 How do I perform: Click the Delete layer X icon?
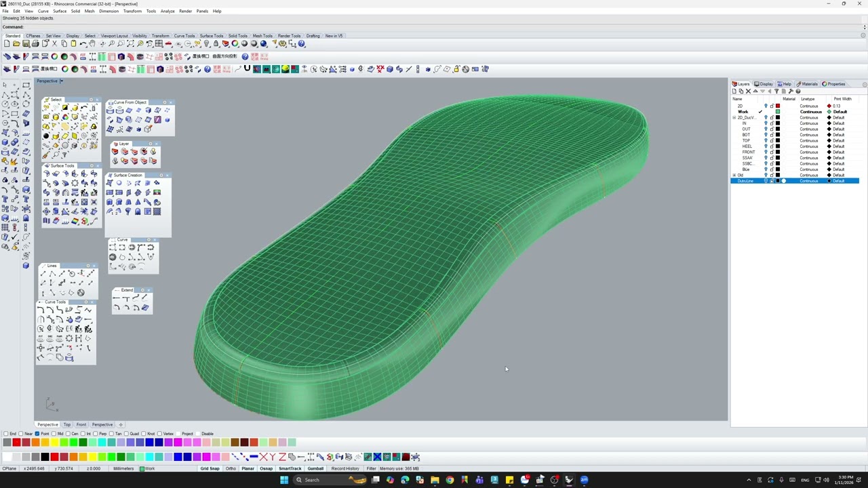click(748, 91)
